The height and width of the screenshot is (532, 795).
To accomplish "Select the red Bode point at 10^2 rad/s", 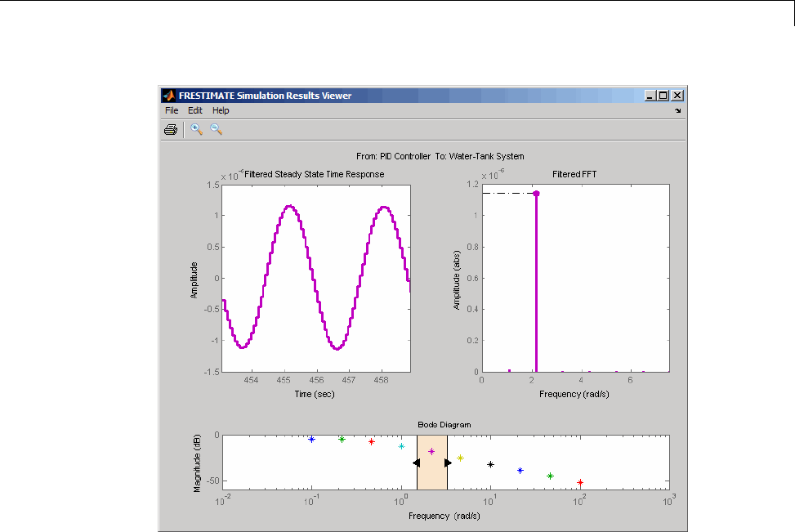I will coord(580,482).
